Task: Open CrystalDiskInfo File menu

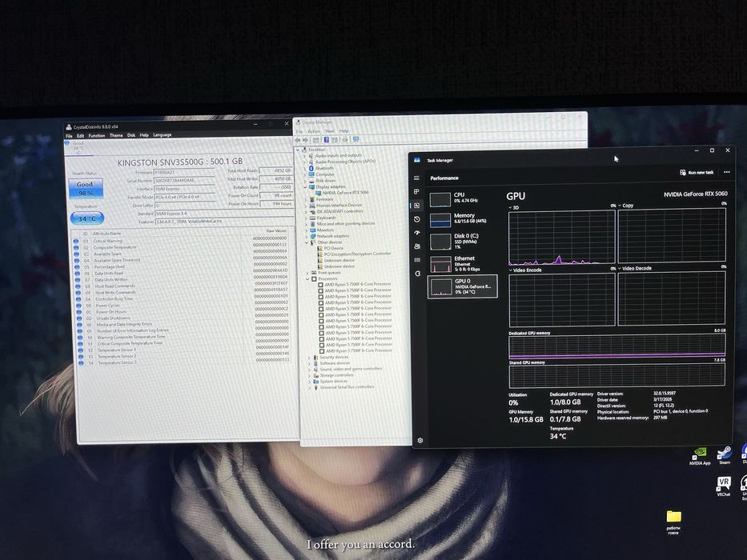Action: 69,136
